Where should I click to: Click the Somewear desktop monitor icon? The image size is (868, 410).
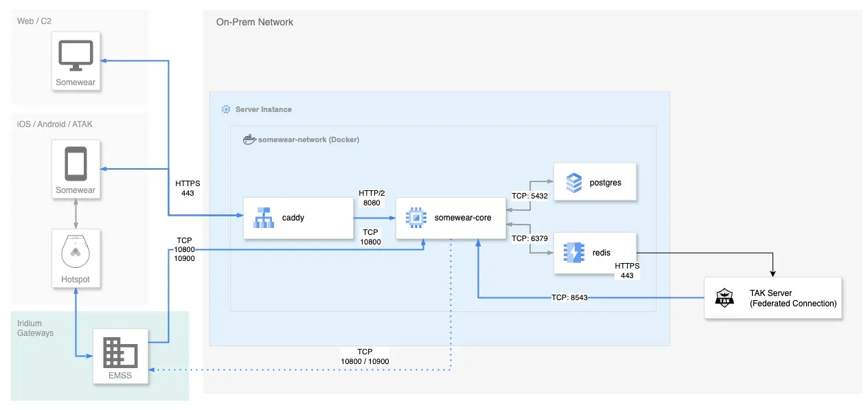coord(76,56)
